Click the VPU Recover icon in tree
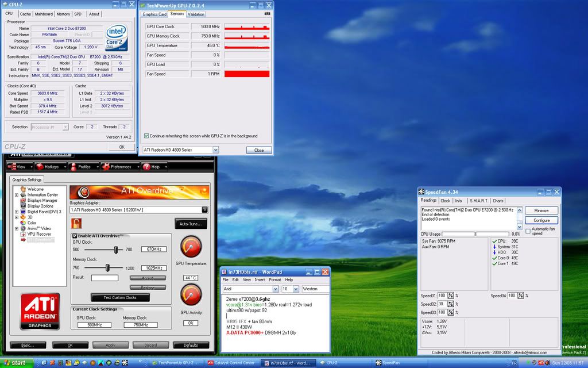Screen dimensions: 588x368 pos(23,234)
